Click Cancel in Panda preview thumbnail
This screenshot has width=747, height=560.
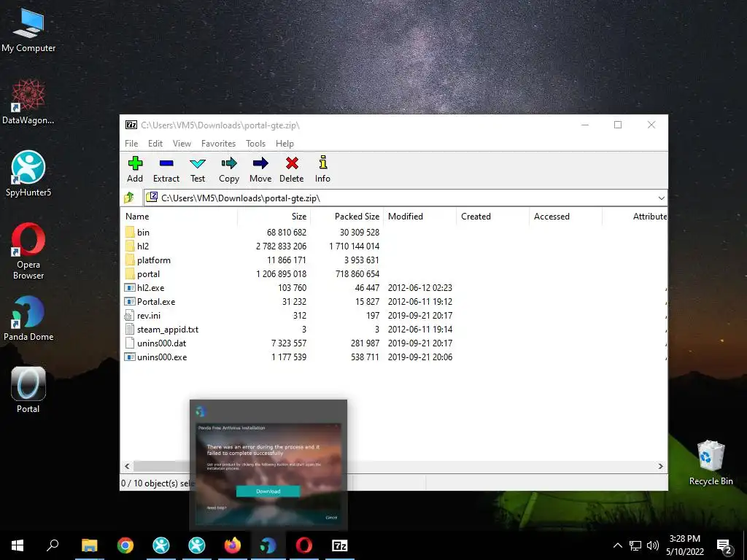click(x=332, y=518)
